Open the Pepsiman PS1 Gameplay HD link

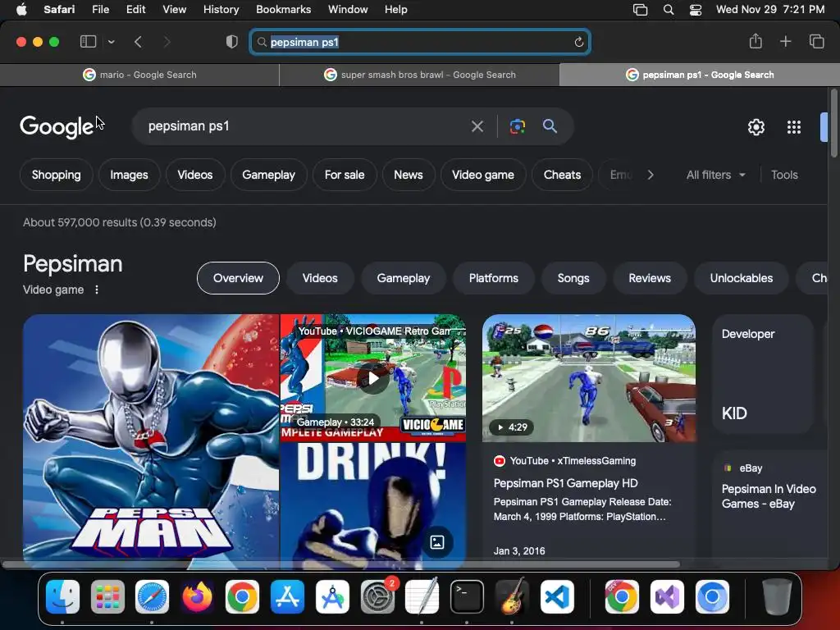[565, 483]
